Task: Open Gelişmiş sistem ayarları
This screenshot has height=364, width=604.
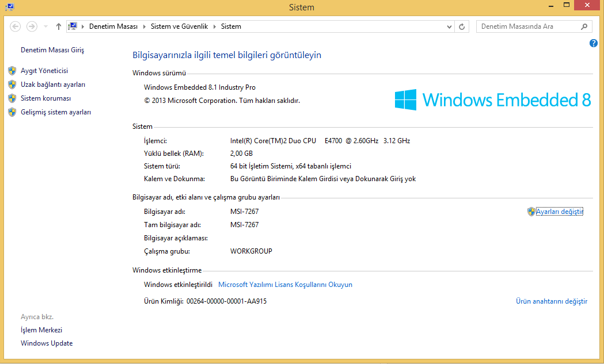Action: (56, 112)
